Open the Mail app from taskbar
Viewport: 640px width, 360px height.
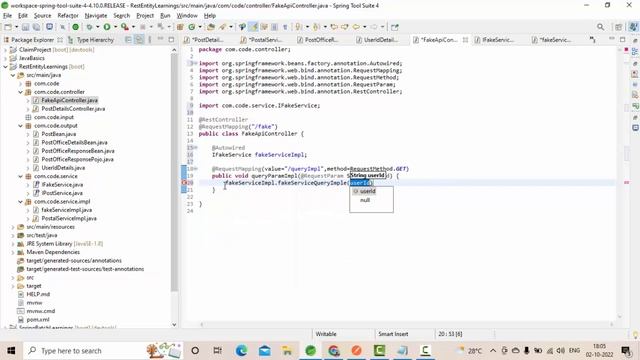click(264, 350)
